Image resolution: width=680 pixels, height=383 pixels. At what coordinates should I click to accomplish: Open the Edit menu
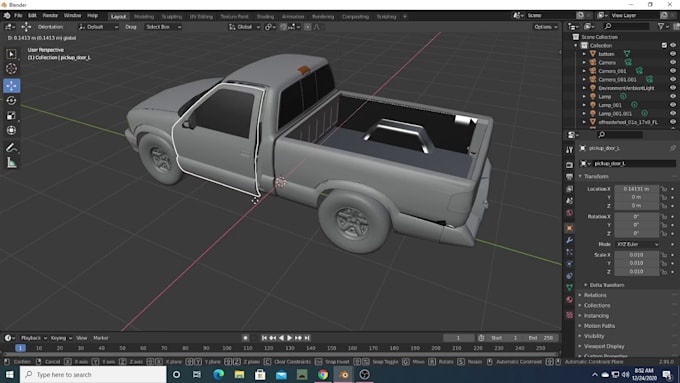(33, 16)
